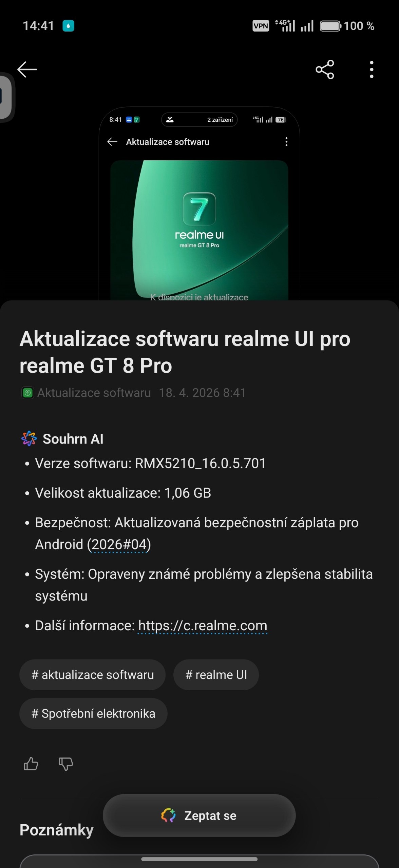The height and width of the screenshot is (868, 399).
Task: Tap the back arrow icon
Action: click(27, 70)
